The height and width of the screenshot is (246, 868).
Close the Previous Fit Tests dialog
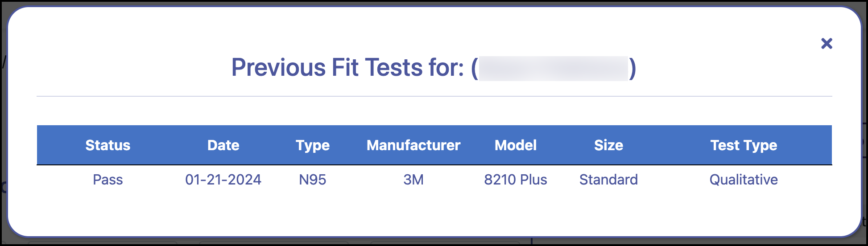click(x=827, y=43)
